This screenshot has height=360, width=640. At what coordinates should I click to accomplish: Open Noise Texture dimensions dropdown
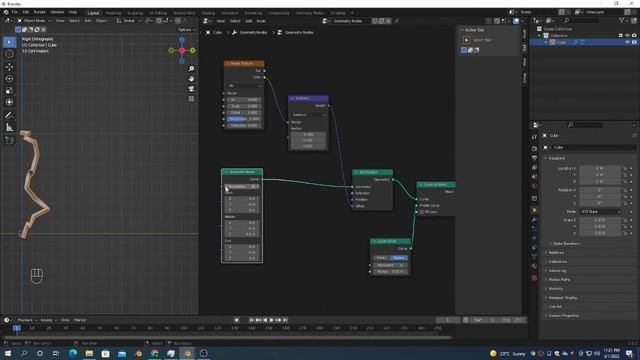pyautogui.click(x=244, y=86)
